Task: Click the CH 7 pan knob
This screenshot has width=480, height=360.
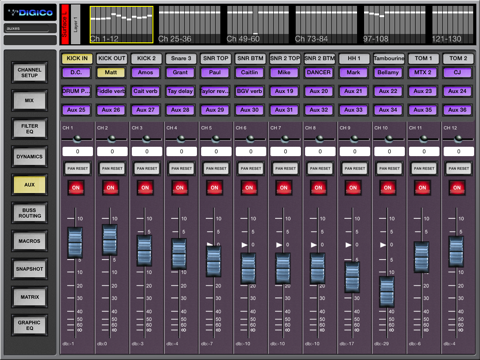Action: (x=285, y=138)
